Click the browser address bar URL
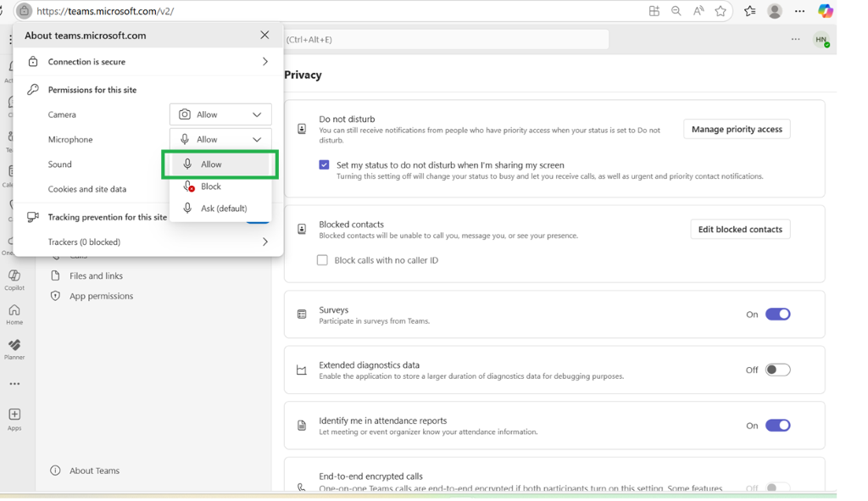 tap(105, 11)
